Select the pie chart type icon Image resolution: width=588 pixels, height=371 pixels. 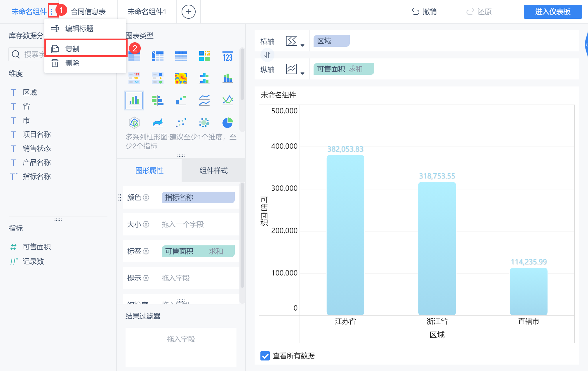click(x=227, y=123)
